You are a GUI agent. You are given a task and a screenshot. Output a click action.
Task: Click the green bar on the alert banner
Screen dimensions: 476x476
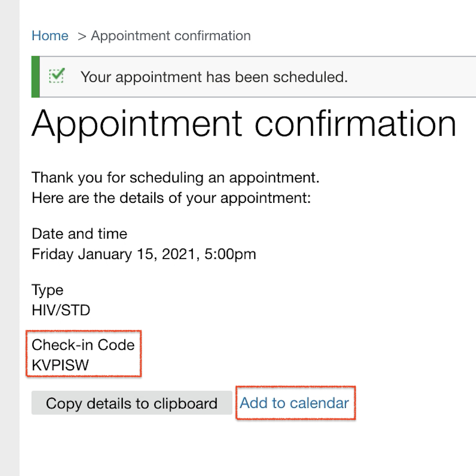(x=36, y=77)
